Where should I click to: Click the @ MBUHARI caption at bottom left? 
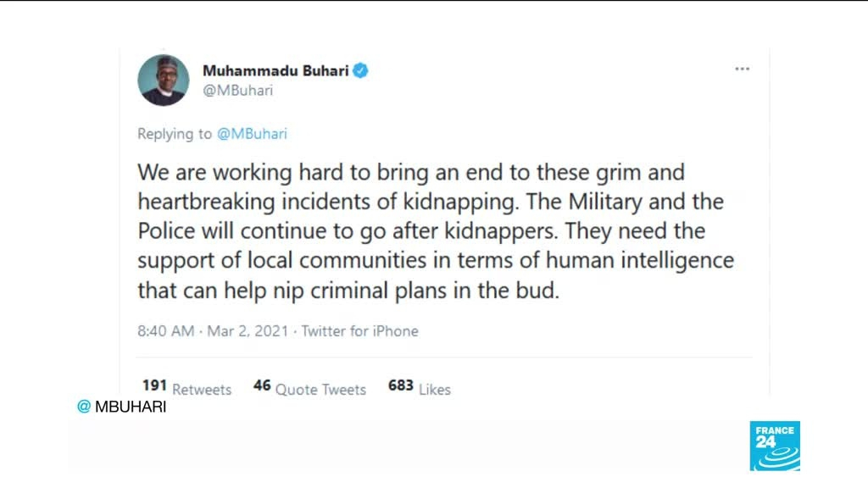point(122,407)
